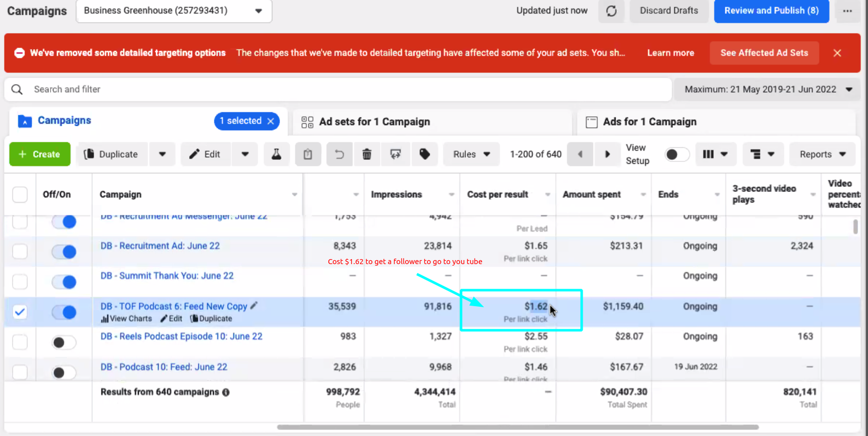Open the three-dot more options menu
Image resolution: width=868 pixels, height=436 pixels.
click(x=847, y=11)
